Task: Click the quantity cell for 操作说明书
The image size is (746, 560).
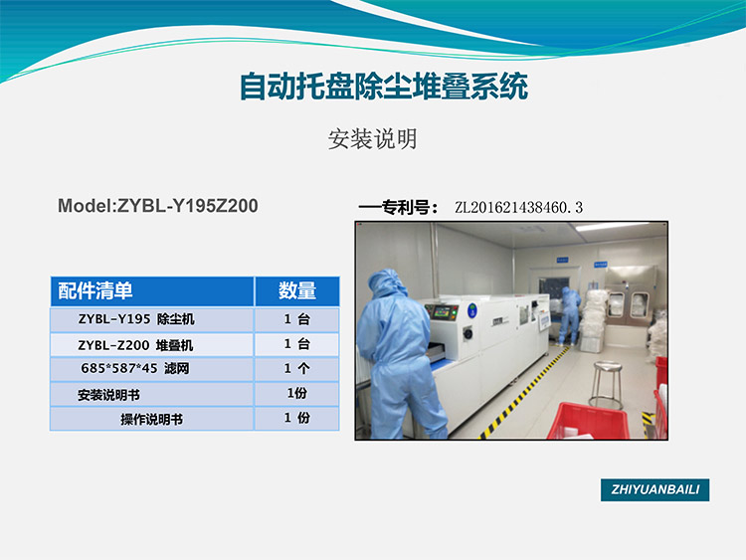Action: pyautogui.click(x=296, y=419)
